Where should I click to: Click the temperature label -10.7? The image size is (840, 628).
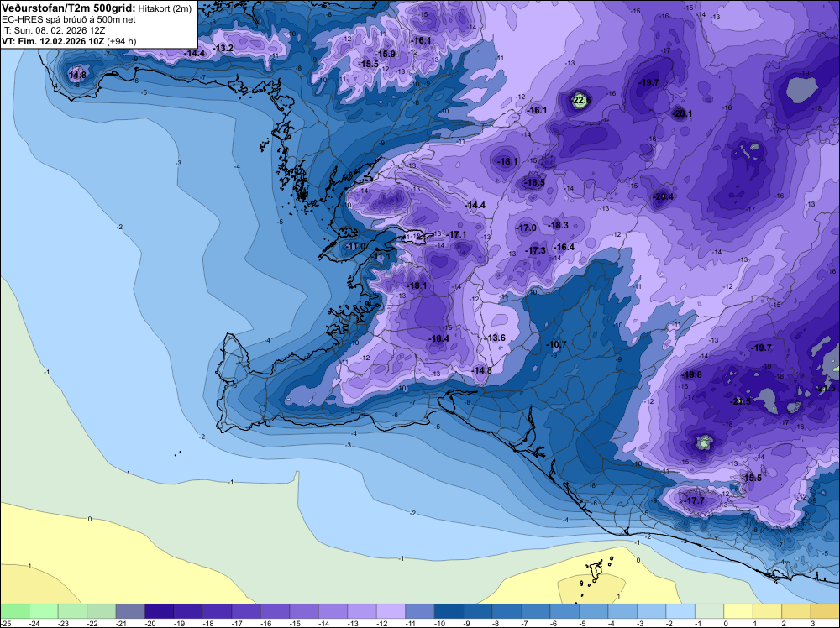tap(557, 344)
